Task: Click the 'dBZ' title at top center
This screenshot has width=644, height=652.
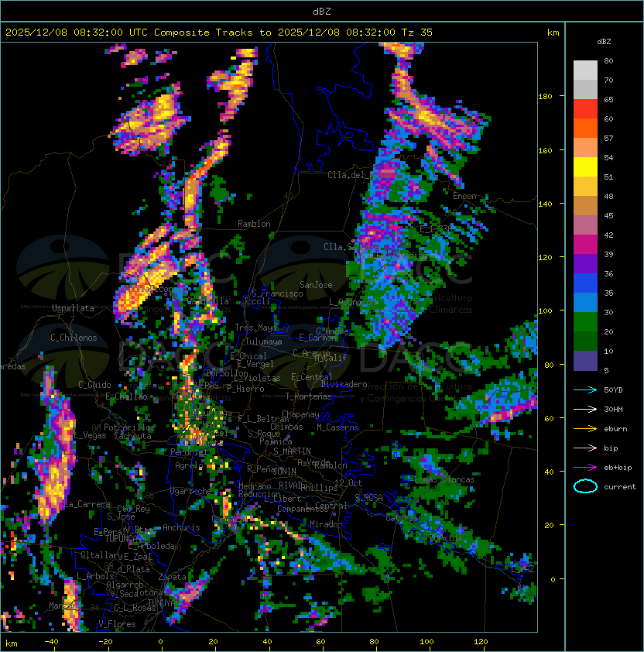Action: [x=322, y=12]
